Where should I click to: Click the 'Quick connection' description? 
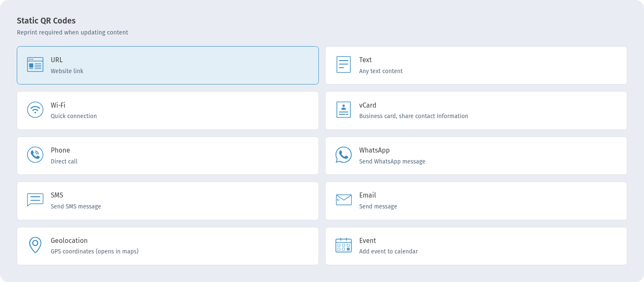[74, 116]
